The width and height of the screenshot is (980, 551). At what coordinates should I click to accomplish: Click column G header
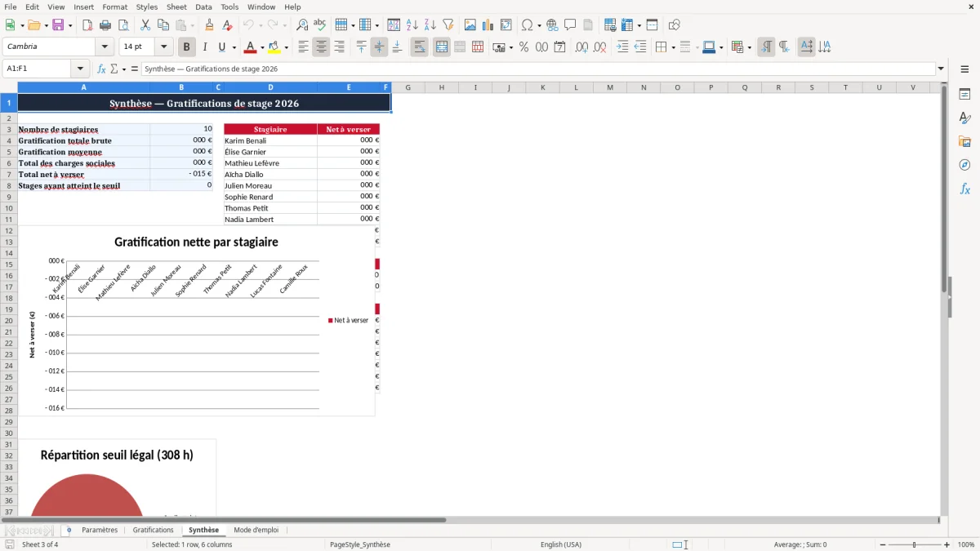pyautogui.click(x=408, y=87)
